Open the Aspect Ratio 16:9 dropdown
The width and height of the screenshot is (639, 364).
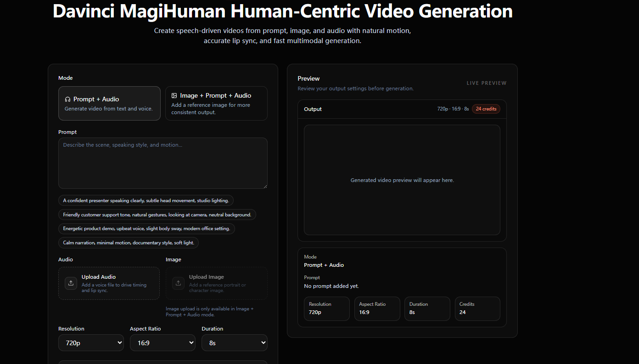pyautogui.click(x=163, y=342)
